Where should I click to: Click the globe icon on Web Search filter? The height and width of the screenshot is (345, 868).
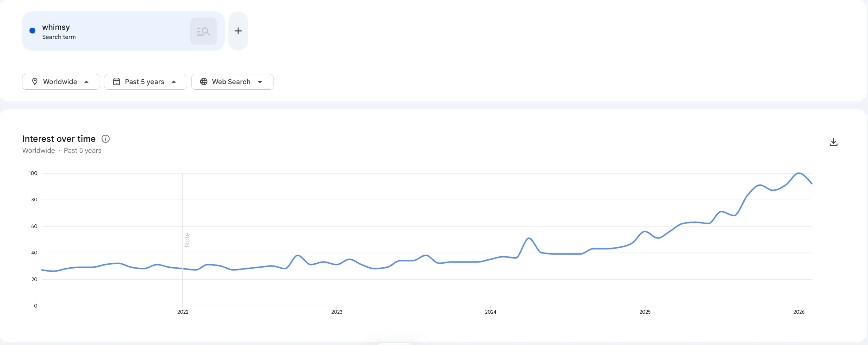pos(203,82)
